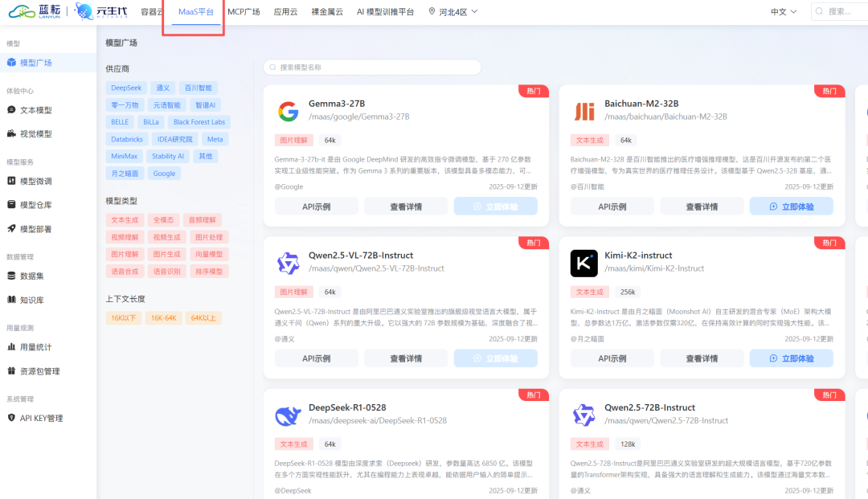The height and width of the screenshot is (499, 868).
Task: Switch to AI 模型训推平台 tab
Action: tap(385, 11)
